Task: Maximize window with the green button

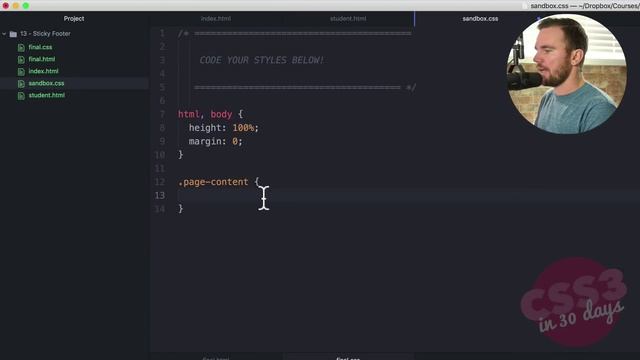Action: (26, 6)
